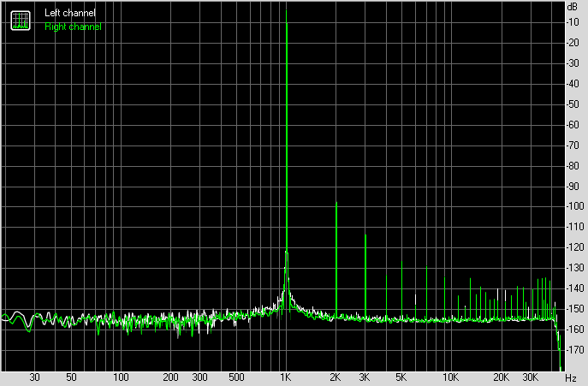588x386 pixels.
Task: Click the 500 Hz axis label
Action: tap(236, 377)
